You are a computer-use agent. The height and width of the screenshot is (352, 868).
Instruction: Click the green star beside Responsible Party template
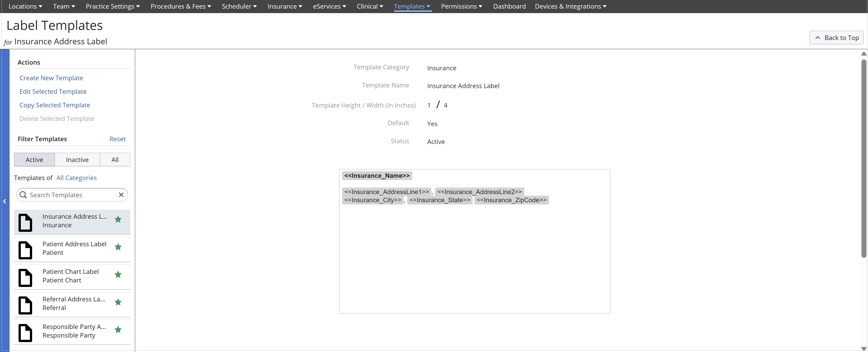click(118, 330)
